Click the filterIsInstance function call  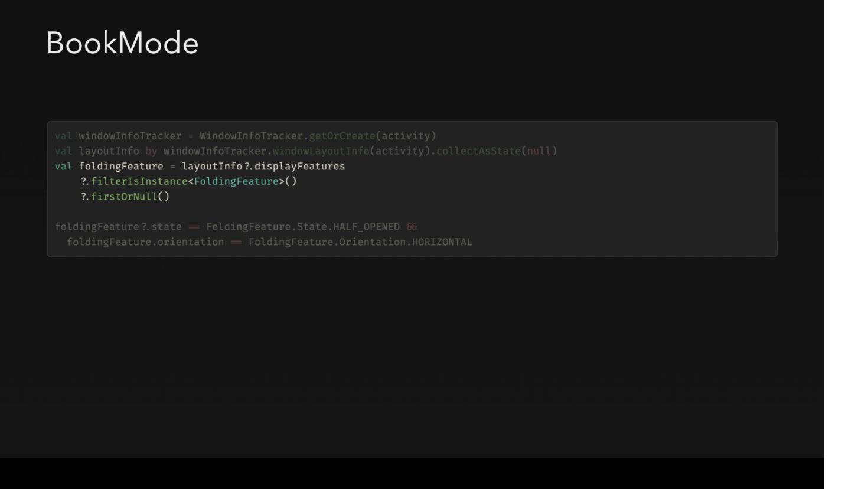[x=139, y=181]
